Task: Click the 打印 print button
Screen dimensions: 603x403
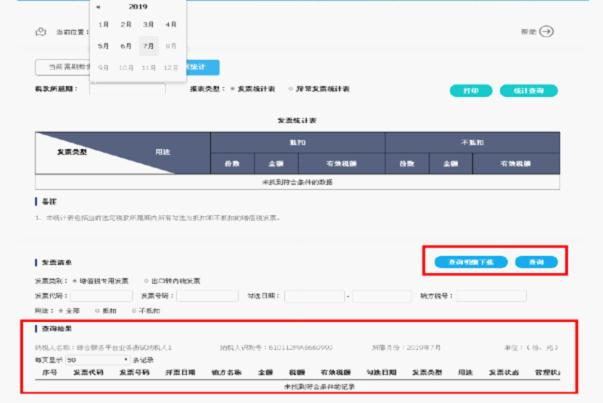Action: 471,91
